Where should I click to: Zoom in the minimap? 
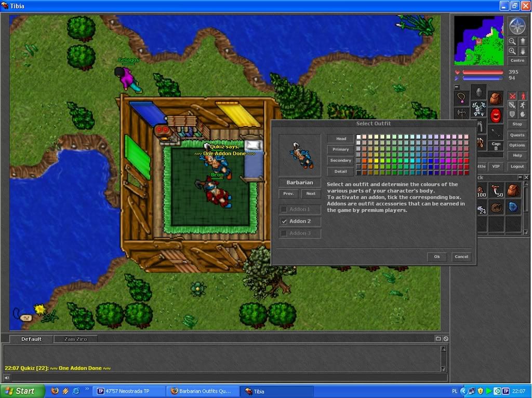pyautogui.click(x=512, y=51)
